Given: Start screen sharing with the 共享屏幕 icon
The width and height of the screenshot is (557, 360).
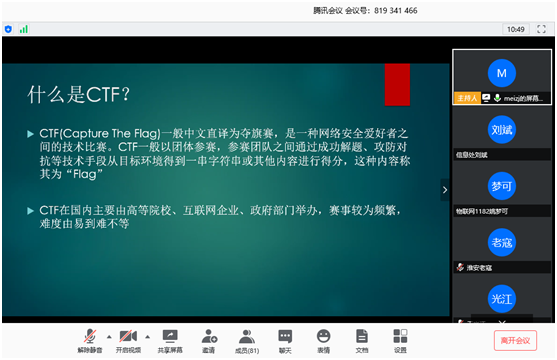Looking at the screenshot, I should [170, 340].
